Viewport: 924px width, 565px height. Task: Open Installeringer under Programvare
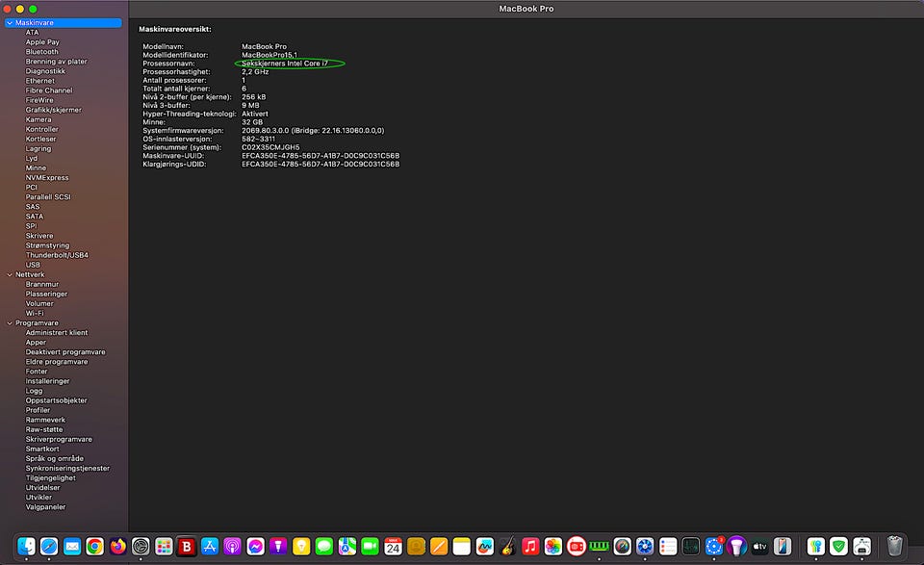(47, 381)
